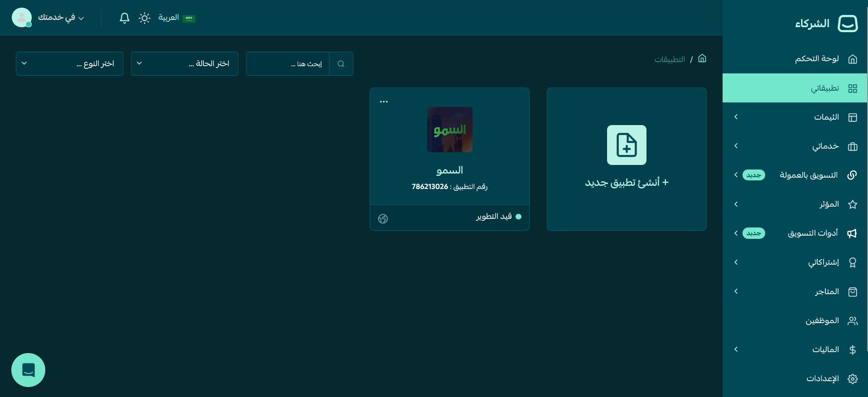Screen dimensions: 868x397
Task: Open the السمو app name title
Action: 449,170
